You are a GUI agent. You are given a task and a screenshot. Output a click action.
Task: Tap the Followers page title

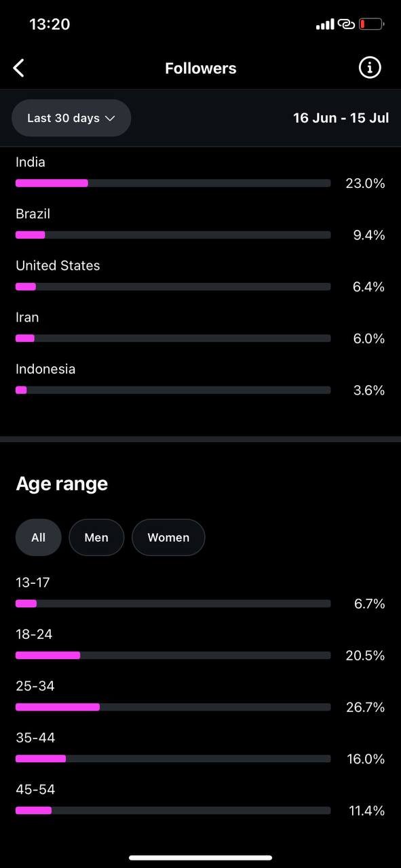tap(201, 68)
